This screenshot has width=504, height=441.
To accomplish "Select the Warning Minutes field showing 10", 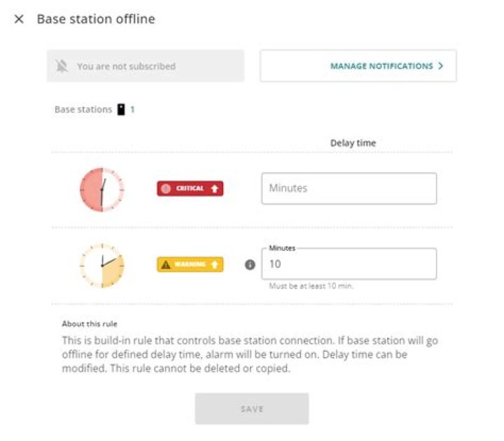I will 349,265.
